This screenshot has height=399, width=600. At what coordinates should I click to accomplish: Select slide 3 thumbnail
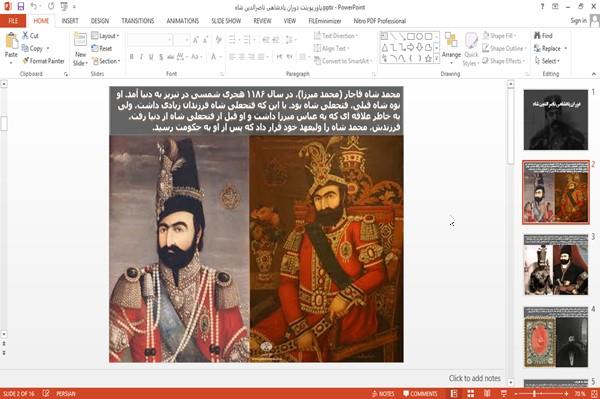[x=556, y=264]
